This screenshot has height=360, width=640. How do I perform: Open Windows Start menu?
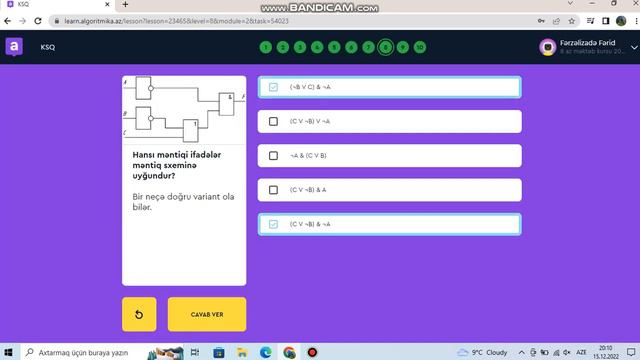click(x=8, y=352)
